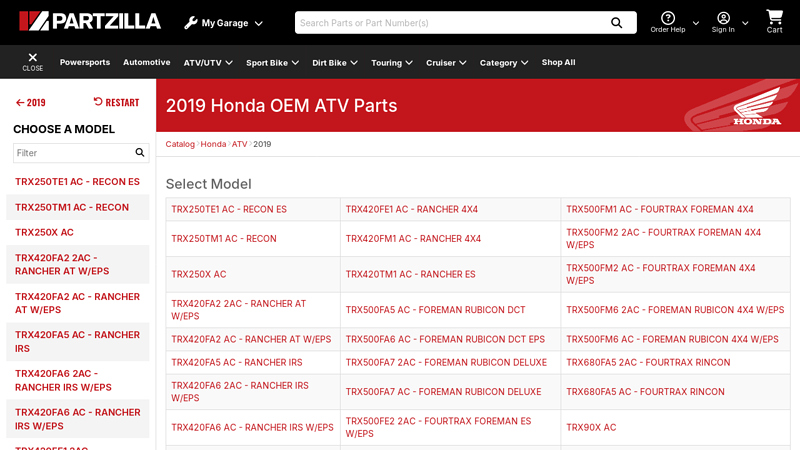Open TRX500FM1 AC - FOURTRAX FOREMAN 4X4
This screenshot has width=800, height=450.
(x=660, y=209)
